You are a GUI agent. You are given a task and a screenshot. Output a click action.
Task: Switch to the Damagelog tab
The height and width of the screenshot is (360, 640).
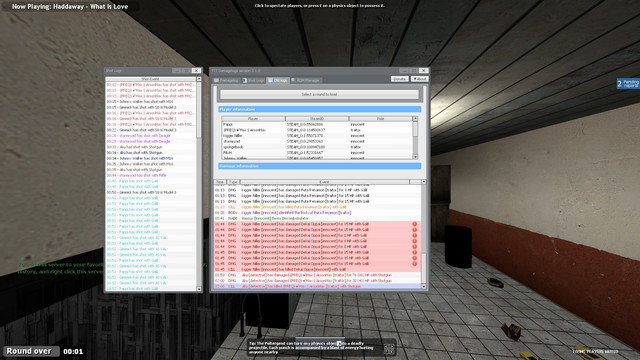pos(226,80)
